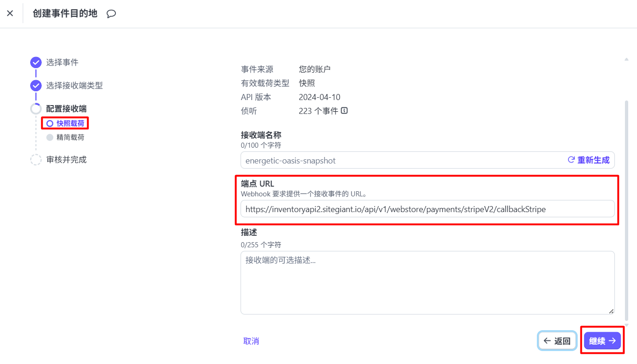Focus the 接收端名称 text field
Screen dimensions: 637x364
point(399,160)
